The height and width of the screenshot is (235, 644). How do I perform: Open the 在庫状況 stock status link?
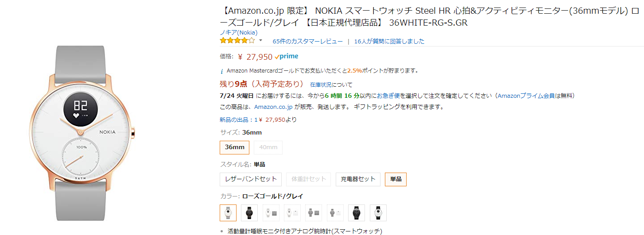321,85
